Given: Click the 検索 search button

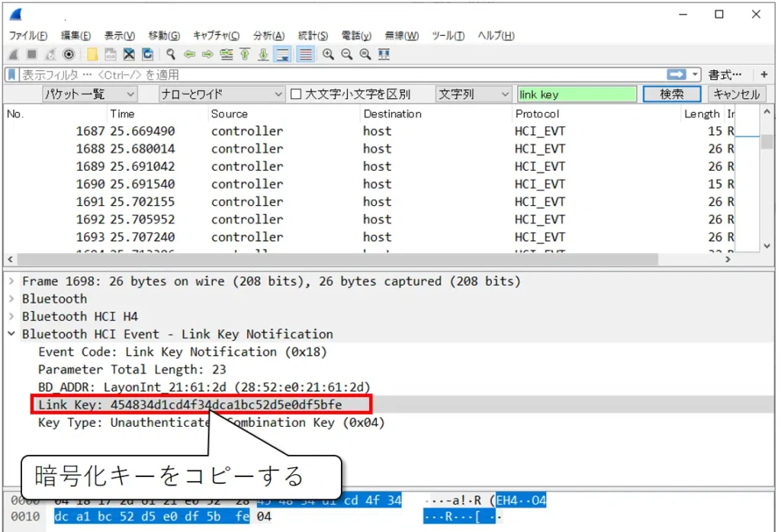Looking at the screenshot, I should (671, 95).
